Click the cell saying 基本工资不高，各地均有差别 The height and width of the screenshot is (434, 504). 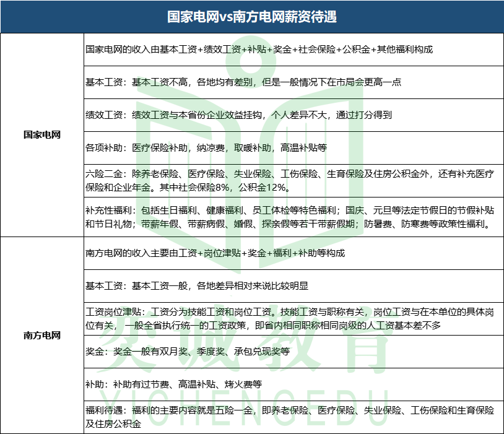click(x=293, y=82)
